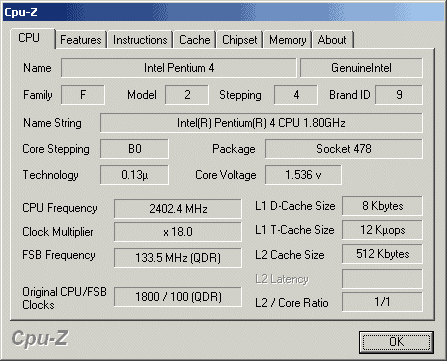The width and height of the screenshot is (447, 361).
Task: Click the Model value 2
Action: [187, 95]
